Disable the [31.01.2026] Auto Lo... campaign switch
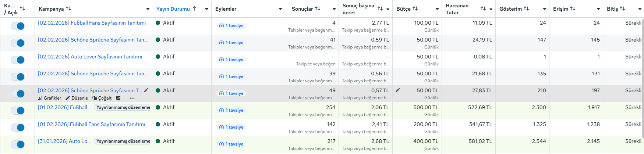The height and width of the screenshot is (154, 644). coord(18,144)
